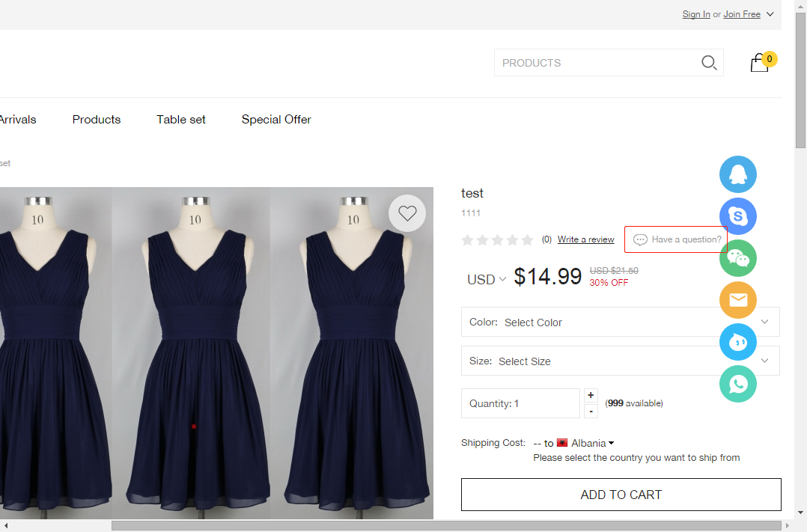Open the Products menu item
807x532 pixels.
point(97,120)
